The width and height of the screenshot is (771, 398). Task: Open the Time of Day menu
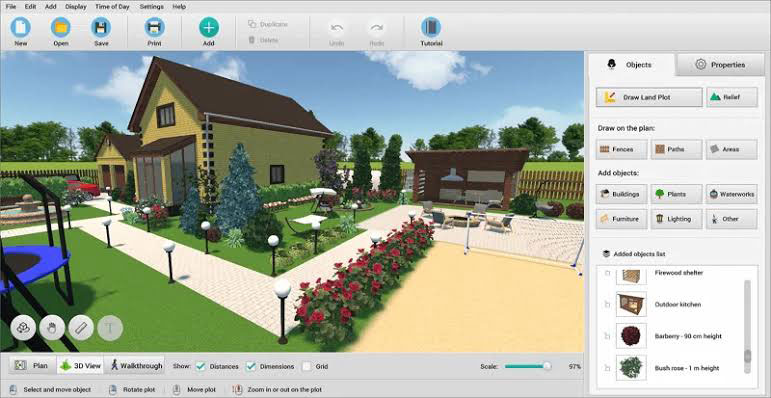pos(113,7)
